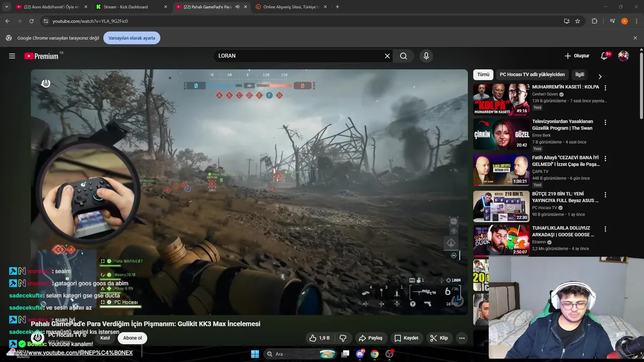Reload the page with the refresh icon
The height and width of the screenshot is (362, 644).
point(31,21)
